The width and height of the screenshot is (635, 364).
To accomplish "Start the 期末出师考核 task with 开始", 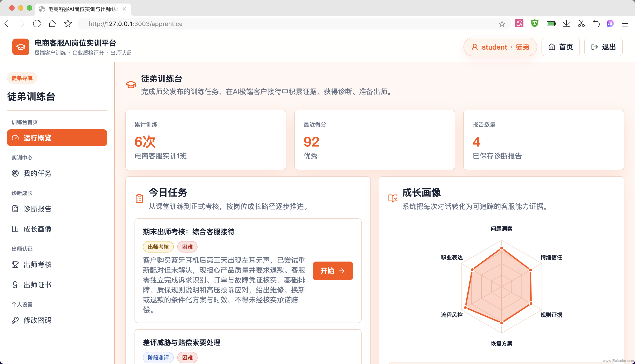I will [333, 271].
